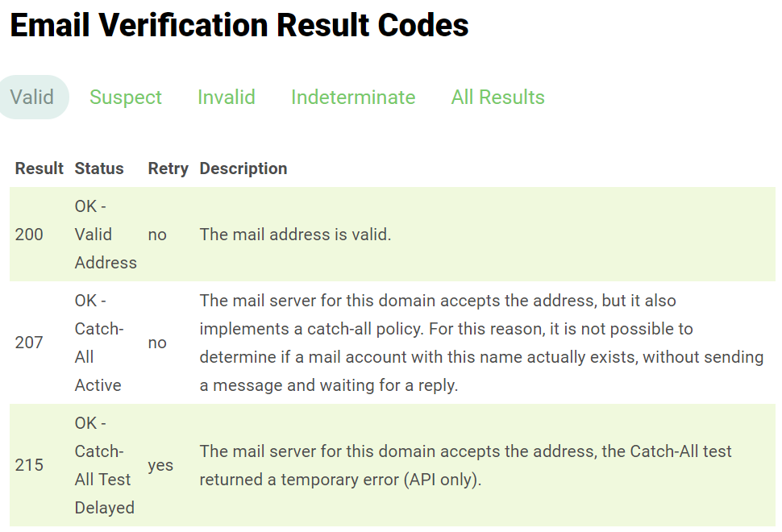
Task: Click the Description column header
Action: (x=243, y=168)
